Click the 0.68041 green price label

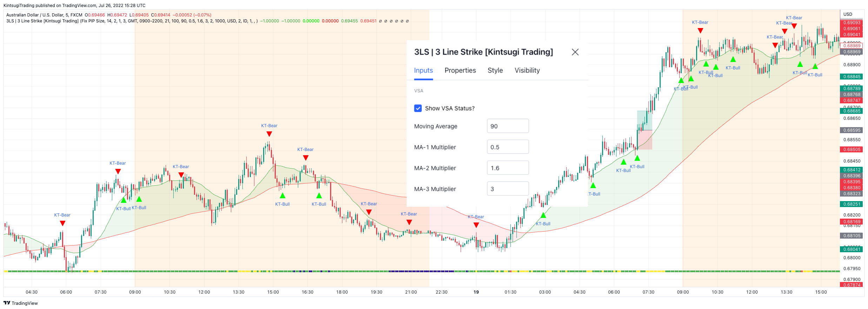(852, 249)
